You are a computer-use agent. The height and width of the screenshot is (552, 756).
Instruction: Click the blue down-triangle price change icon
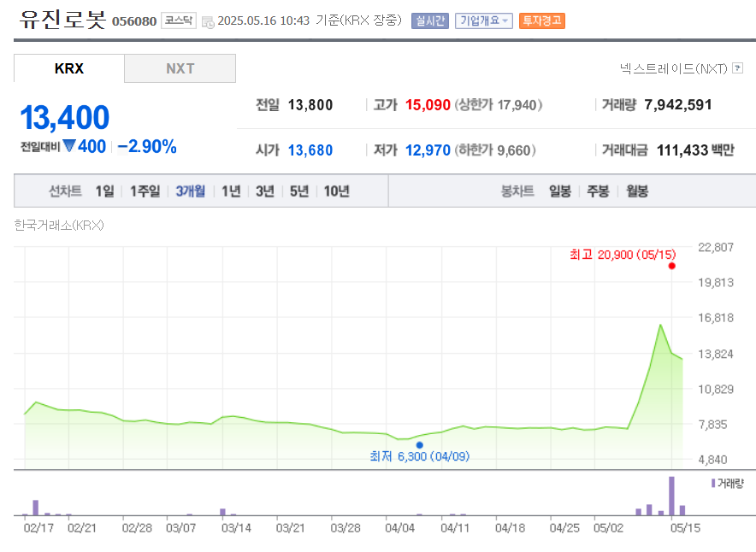[x=69, y=146]
